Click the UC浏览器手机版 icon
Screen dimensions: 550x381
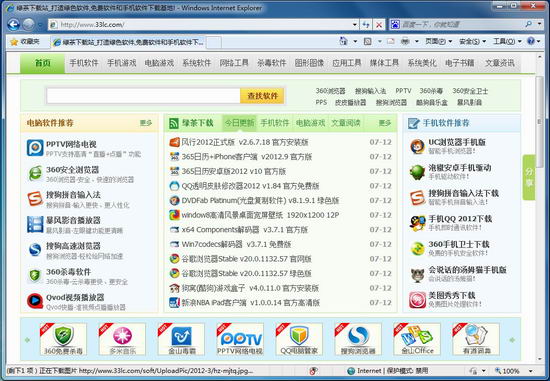(417, 146)
